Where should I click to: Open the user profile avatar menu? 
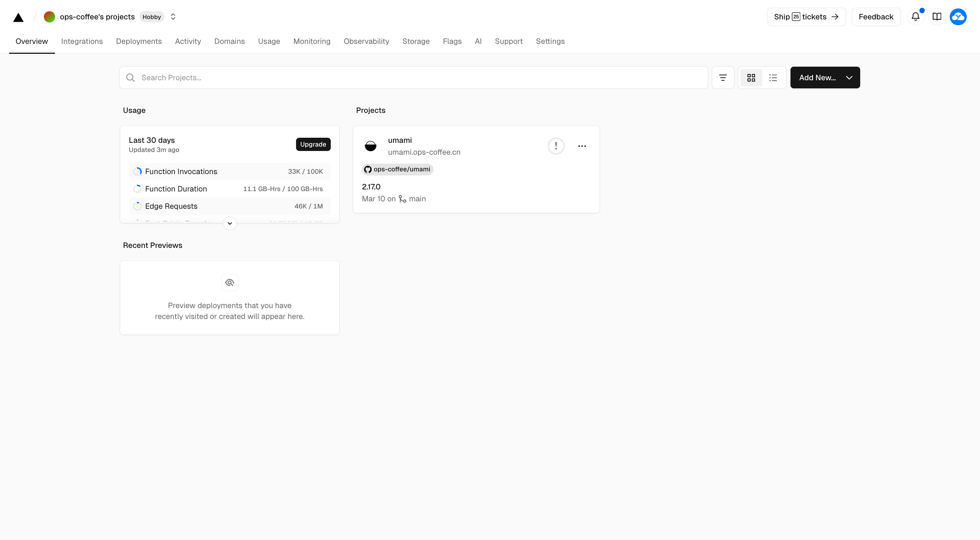958,17
